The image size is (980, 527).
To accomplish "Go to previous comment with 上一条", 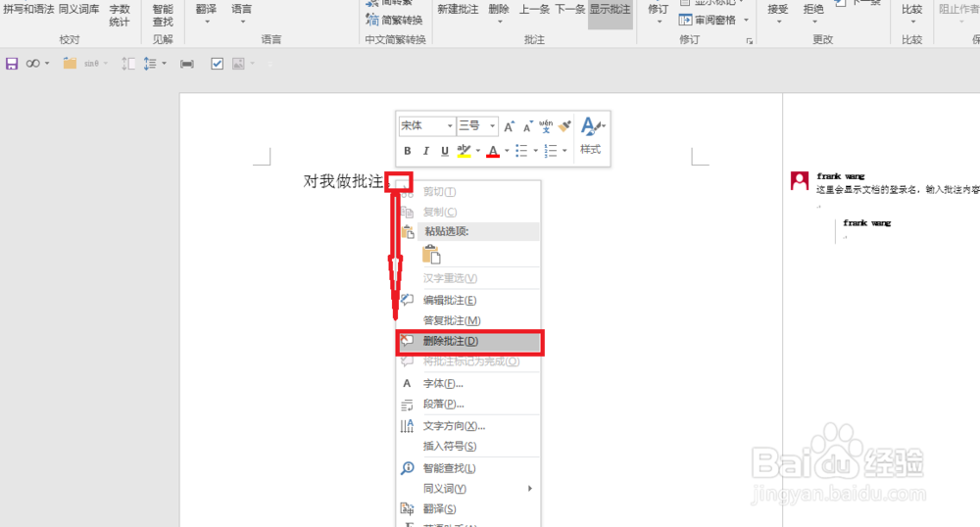I will click(534, 10).
